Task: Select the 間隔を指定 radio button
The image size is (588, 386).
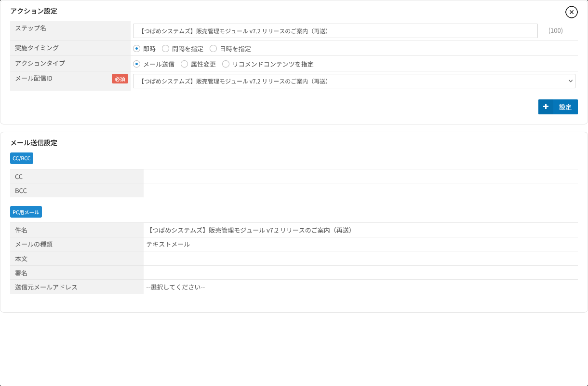Action: click(x=166, y=49)
